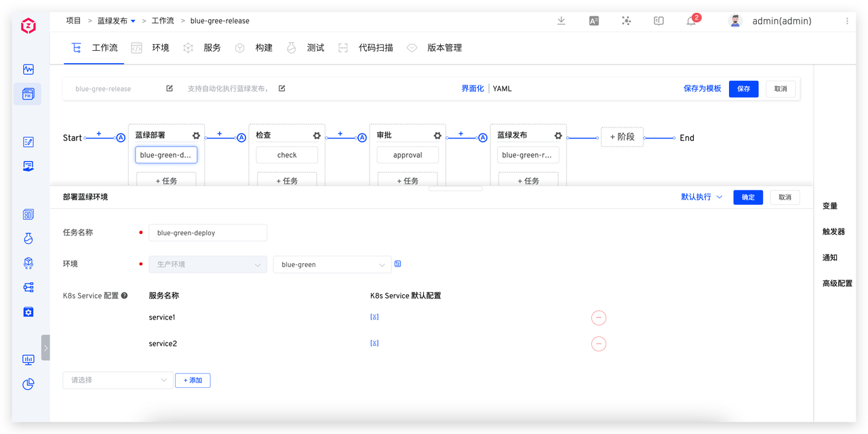Open the documentation book icon
Viewport: 868px width, 434px height.
(x=658, y=21)
